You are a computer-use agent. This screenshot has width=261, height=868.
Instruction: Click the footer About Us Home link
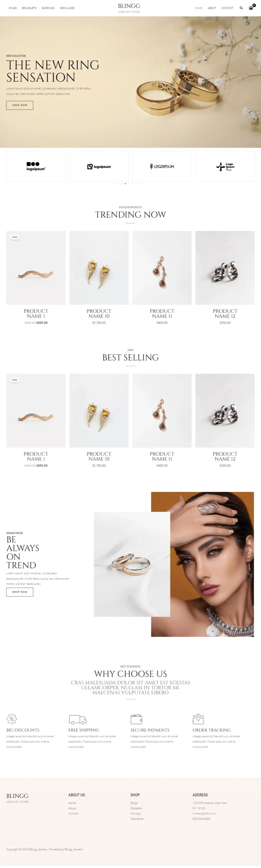(72, 803)
